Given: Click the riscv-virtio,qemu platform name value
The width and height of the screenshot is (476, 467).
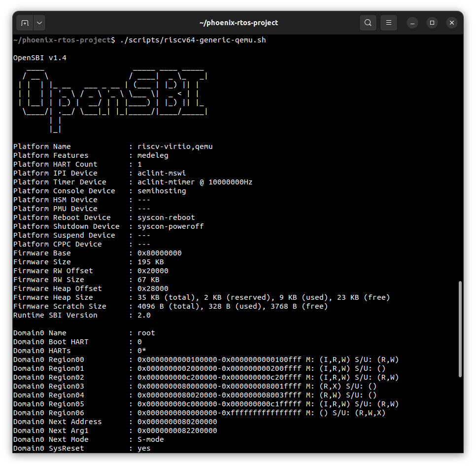Looking at the screenshot, I should tap(175, 146).
